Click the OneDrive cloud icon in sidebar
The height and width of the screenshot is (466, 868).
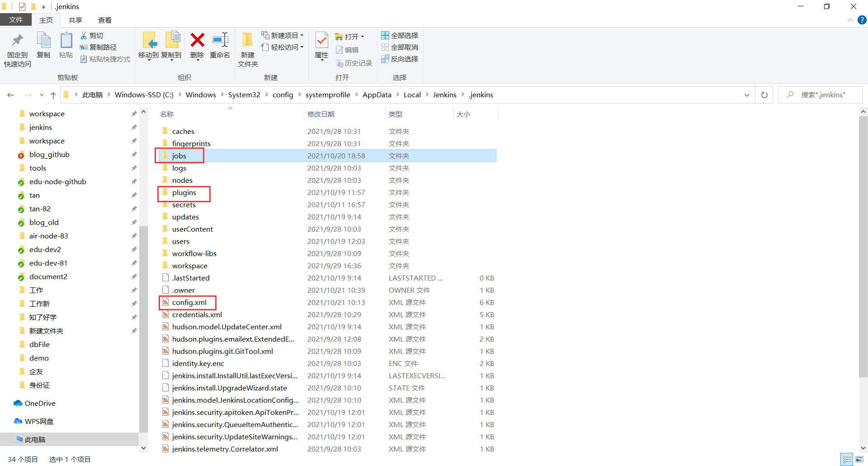[x=18, y=403]
